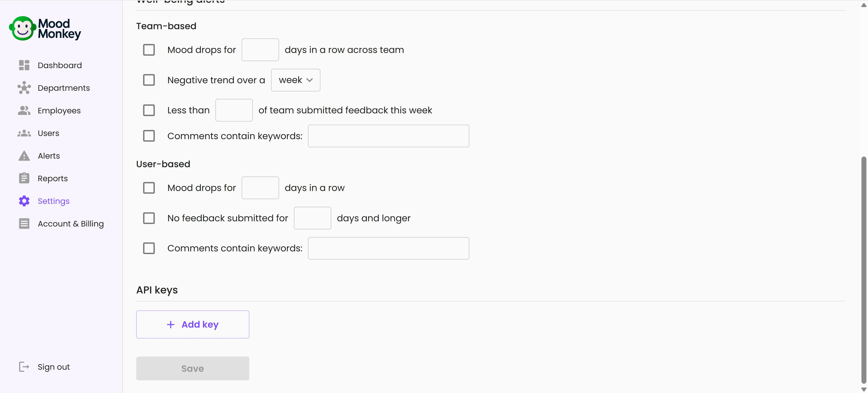Click the Team-based heading
Screen dimensions: 868x393
[x=166, y=26]
